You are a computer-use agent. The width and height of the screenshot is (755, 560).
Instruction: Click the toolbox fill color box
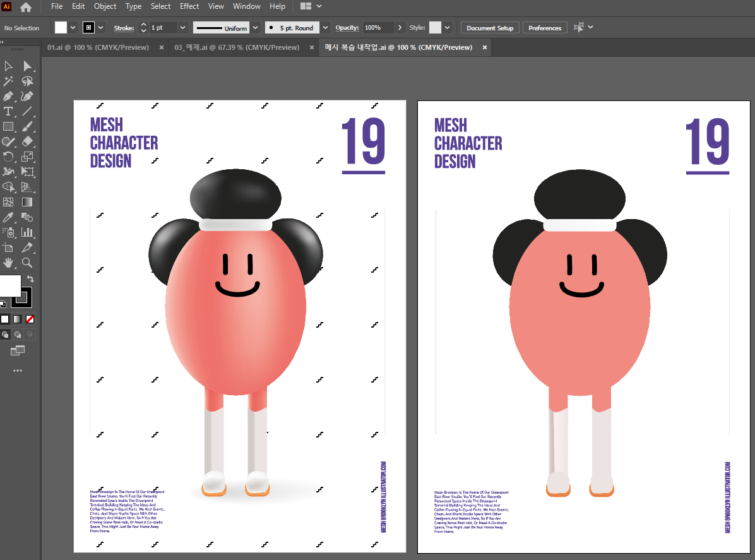9,286
